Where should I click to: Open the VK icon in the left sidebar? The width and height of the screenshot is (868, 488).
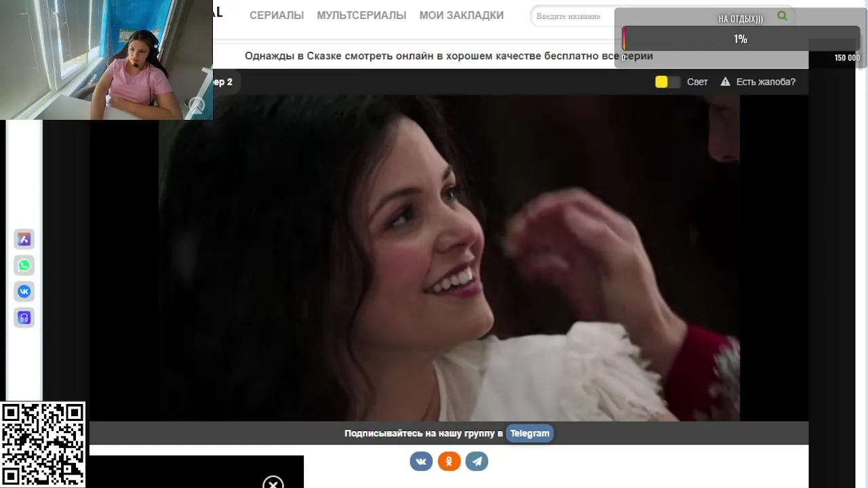[x=24, y=291]
